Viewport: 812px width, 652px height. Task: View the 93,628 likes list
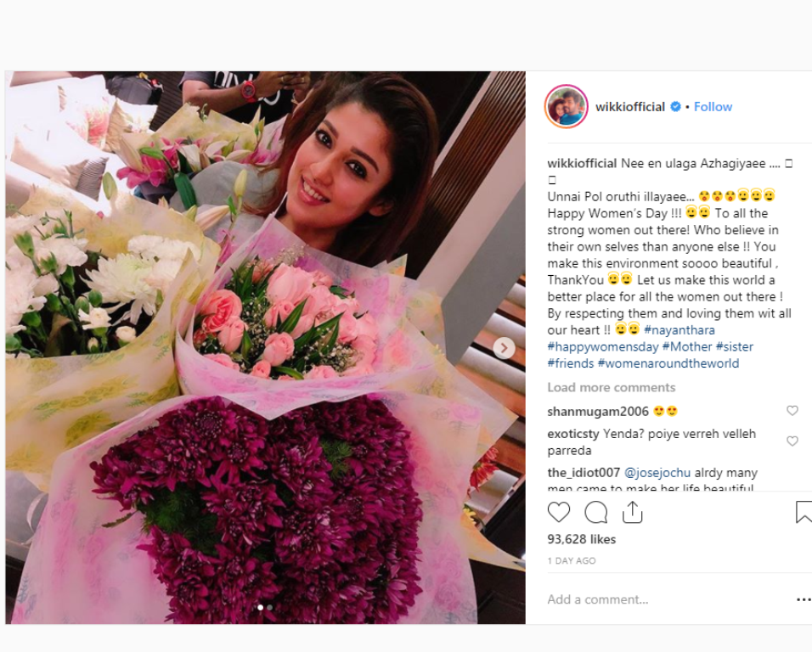[x=582, y=539]
